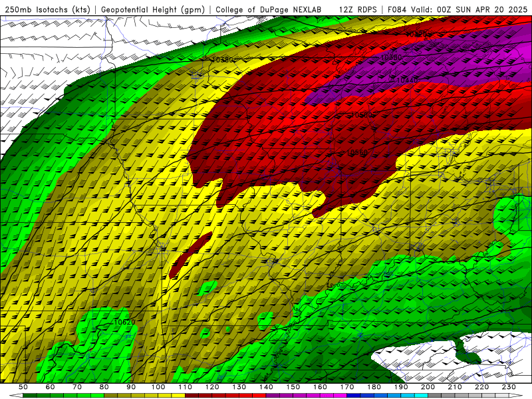This screenshot has height=399, width=532.
Task: Click the 10440 height contour label
Action: [x=407, y=80]
